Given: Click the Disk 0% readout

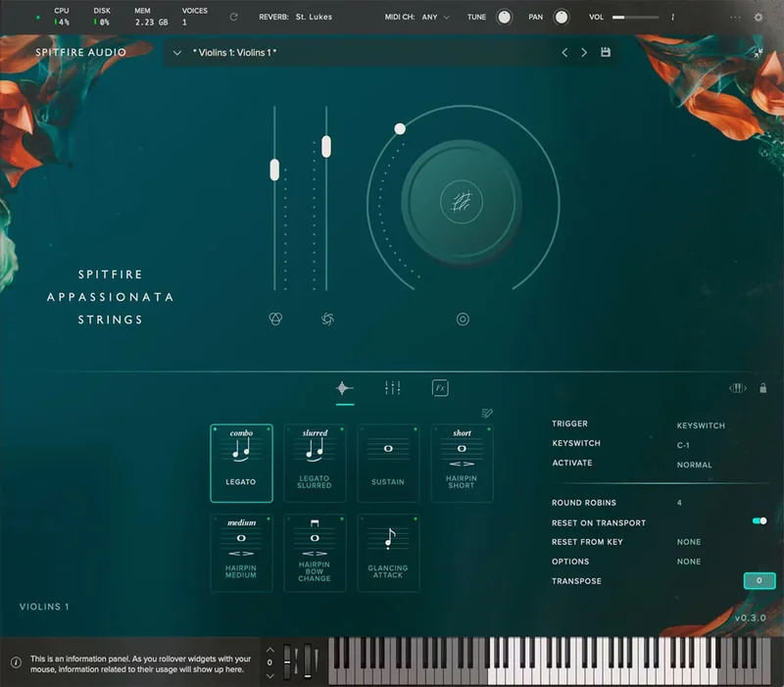Looking at the screenshot, I should pos(102,17).
